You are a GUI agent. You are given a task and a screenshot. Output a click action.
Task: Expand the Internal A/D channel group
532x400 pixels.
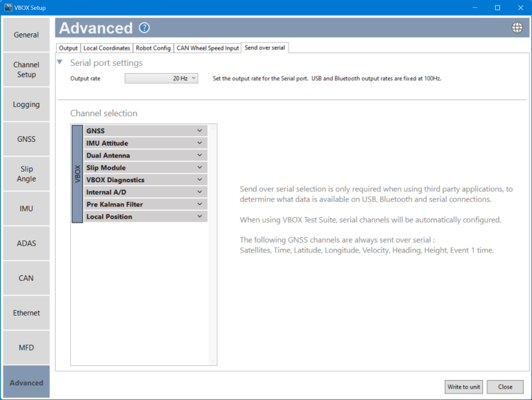pyautogui.click(x=145, y=191)
